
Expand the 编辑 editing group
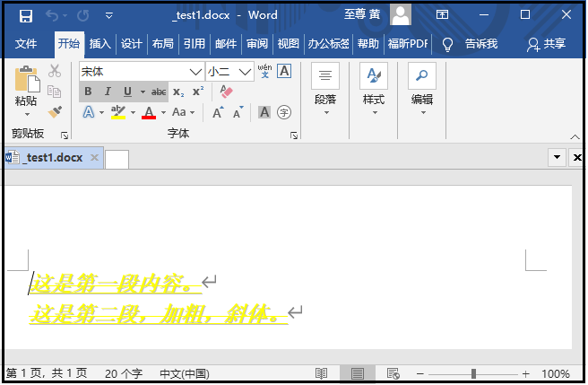pyautogui.click(x=422, y=89)
